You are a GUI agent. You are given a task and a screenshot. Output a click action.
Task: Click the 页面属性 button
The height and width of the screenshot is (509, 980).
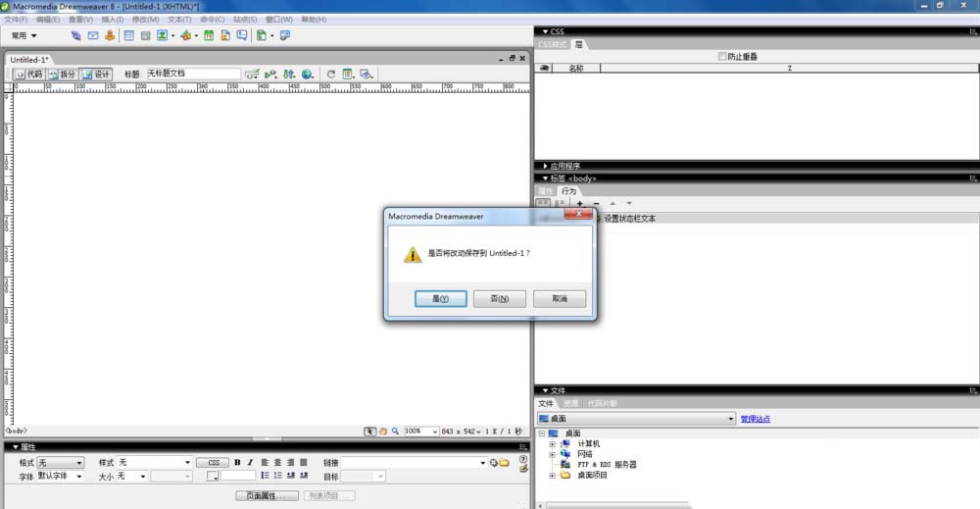267,496
